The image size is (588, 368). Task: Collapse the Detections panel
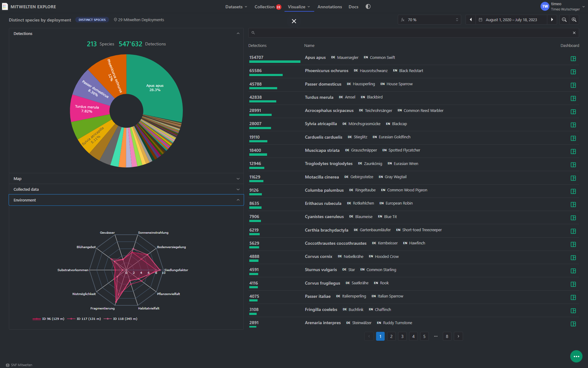click(126, 33)
